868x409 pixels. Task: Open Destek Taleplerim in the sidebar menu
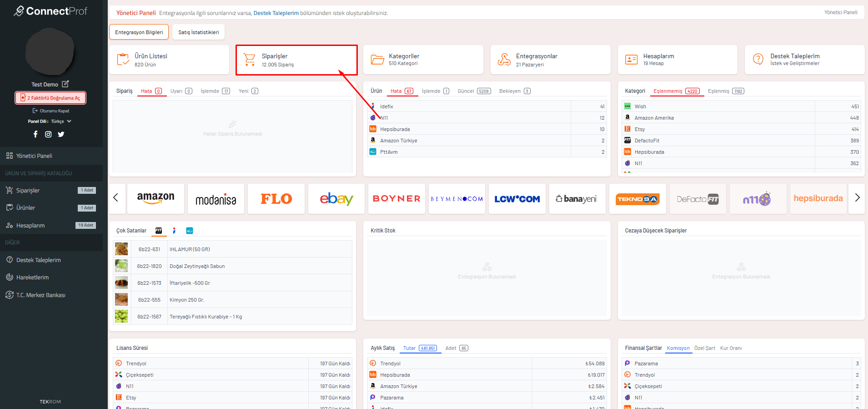tap(51, 260)
